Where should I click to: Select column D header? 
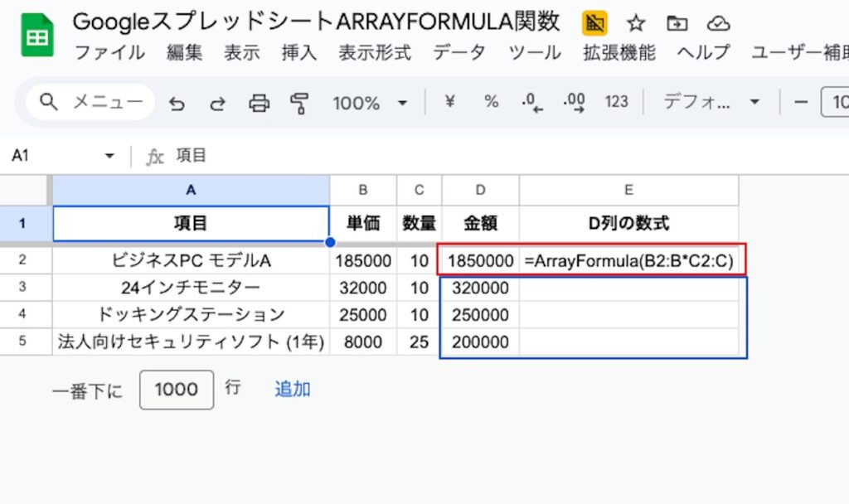[480, 190]
